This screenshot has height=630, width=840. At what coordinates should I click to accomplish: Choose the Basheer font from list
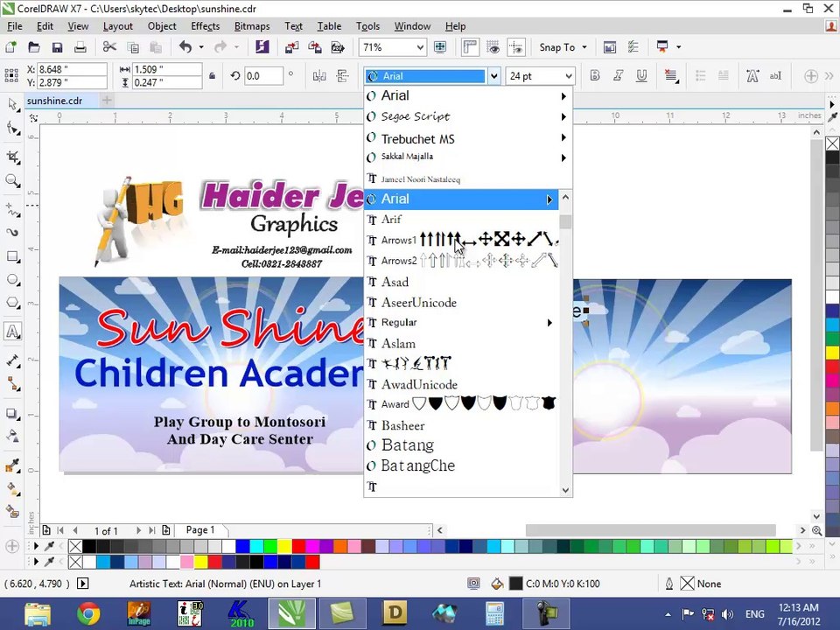(x=461, y=425)
